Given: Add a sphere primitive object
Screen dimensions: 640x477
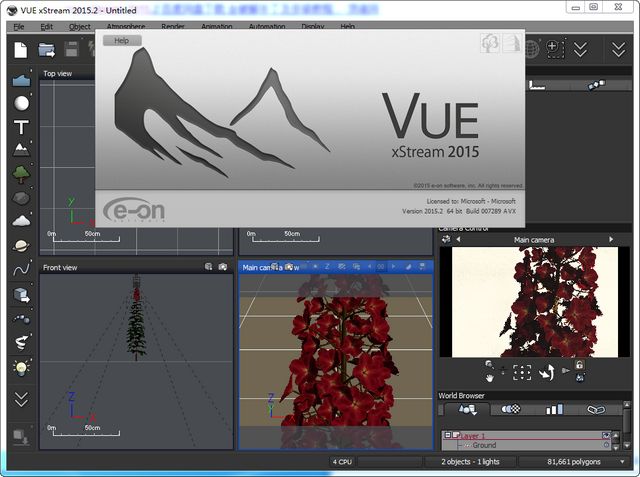Looking at the screenshot, I should [x=21, y=103].
